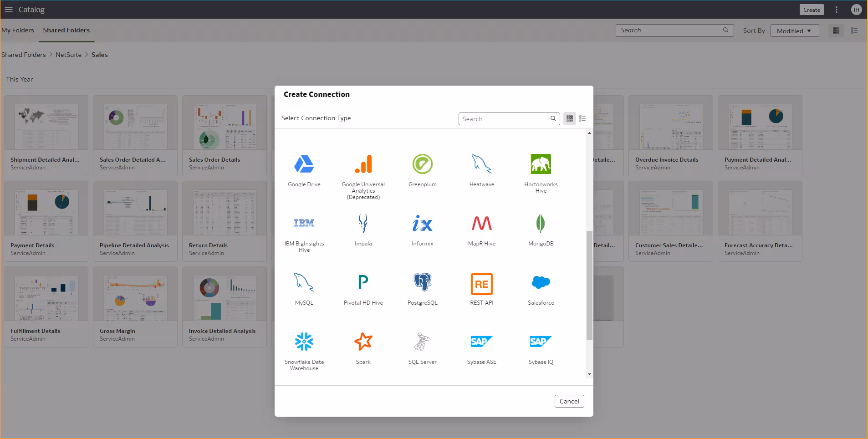Viewport: 868px width, 439px height.
Task: Click the dialog Search connection field
Action: [x=509, y=119]
